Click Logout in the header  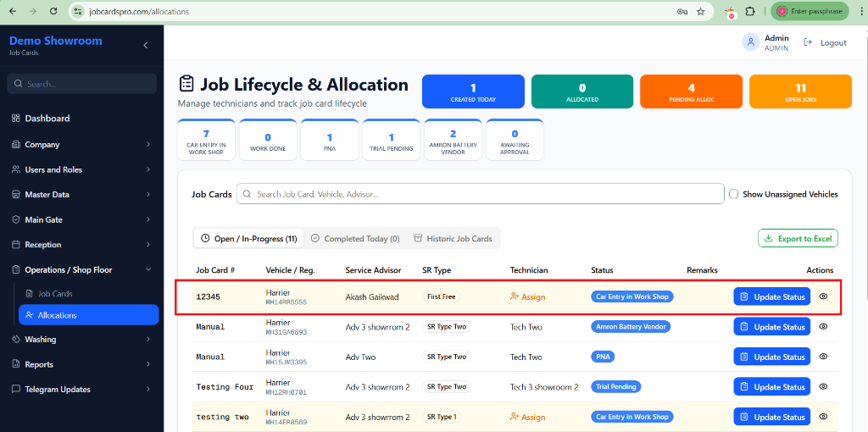[826, 42]
